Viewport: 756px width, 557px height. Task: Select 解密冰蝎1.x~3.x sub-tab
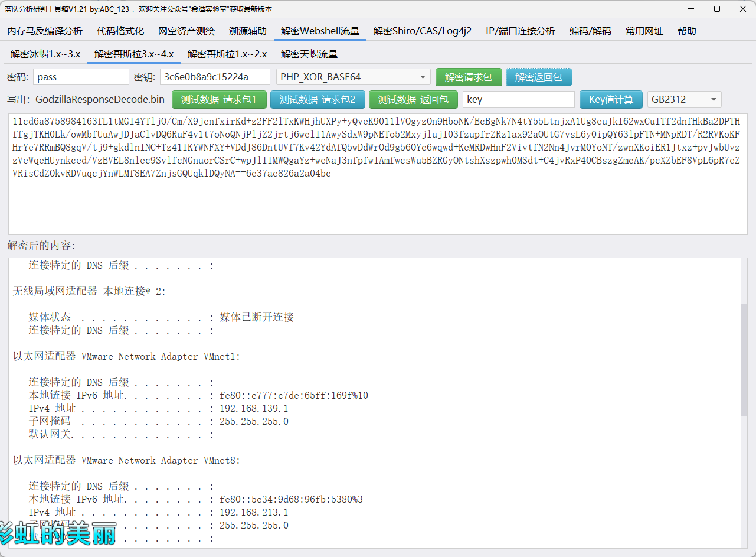point(45,54)
